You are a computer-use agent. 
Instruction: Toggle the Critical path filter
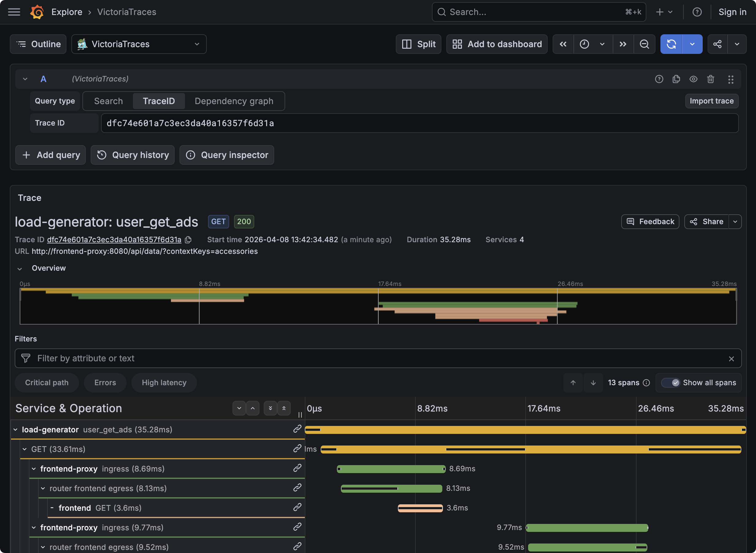point(47,383)
